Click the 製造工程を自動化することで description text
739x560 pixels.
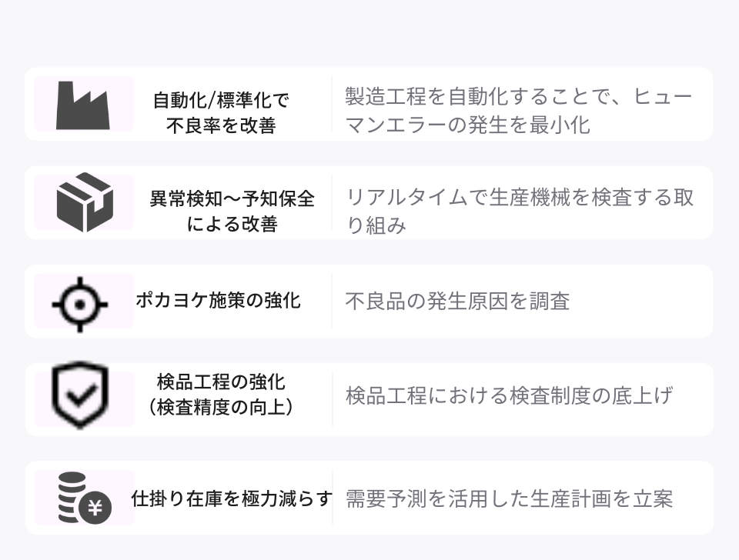click(x=518, y=111)
